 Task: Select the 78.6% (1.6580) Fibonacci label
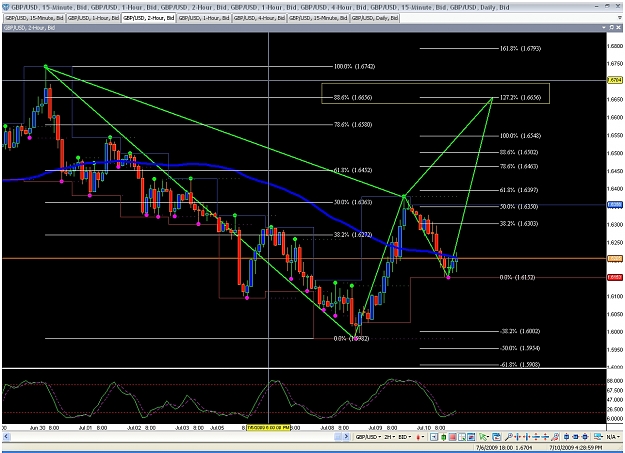tap(353, 125)
